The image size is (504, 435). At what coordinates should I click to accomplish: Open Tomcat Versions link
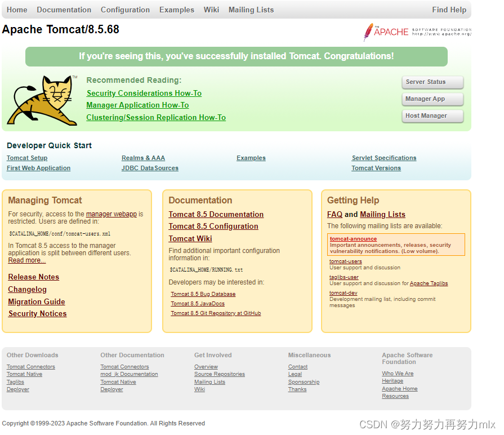[376, 168]
